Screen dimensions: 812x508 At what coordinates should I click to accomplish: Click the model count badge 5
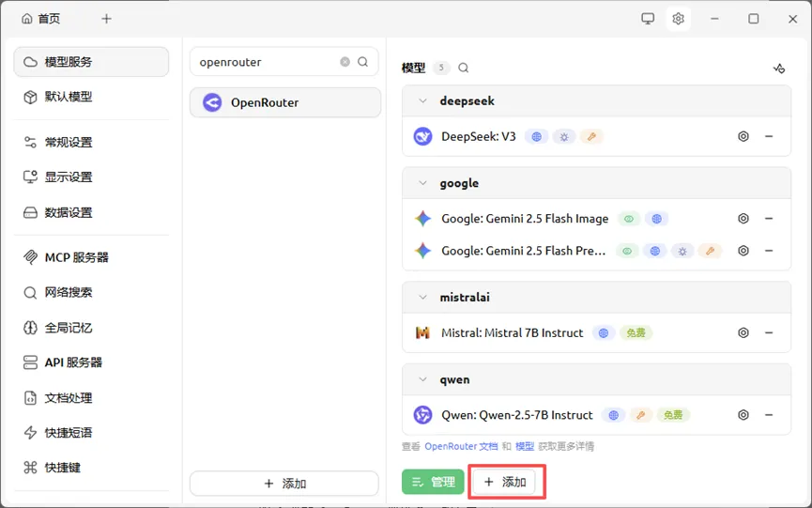[x=441, y=68]
